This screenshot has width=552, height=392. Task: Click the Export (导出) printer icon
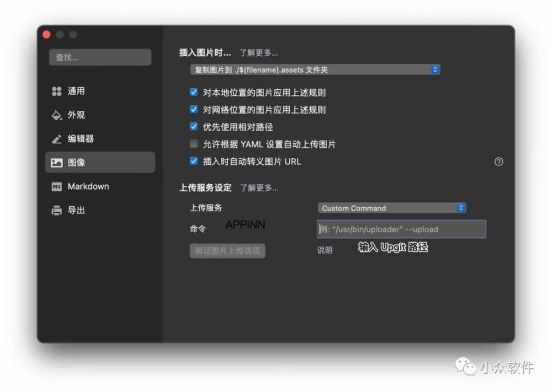point(56,210)
